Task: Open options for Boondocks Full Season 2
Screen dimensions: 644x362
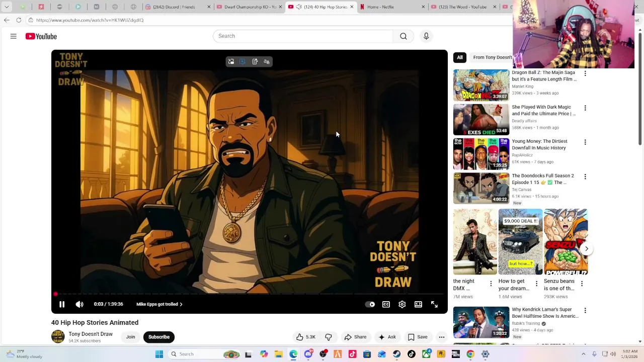Action: [585, 177]
